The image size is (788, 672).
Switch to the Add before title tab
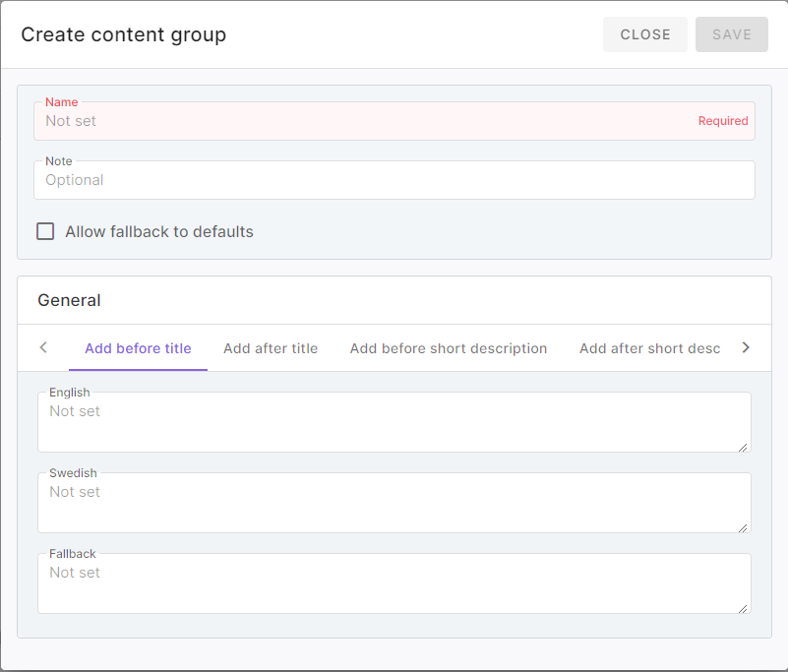click(138, 348)
